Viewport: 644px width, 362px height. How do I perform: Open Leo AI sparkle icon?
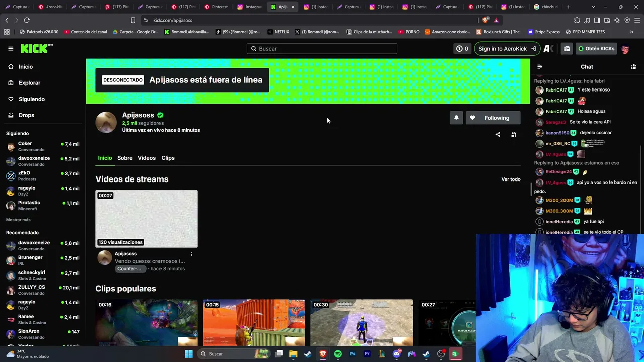pyautogui.click(x=617, y=20)
